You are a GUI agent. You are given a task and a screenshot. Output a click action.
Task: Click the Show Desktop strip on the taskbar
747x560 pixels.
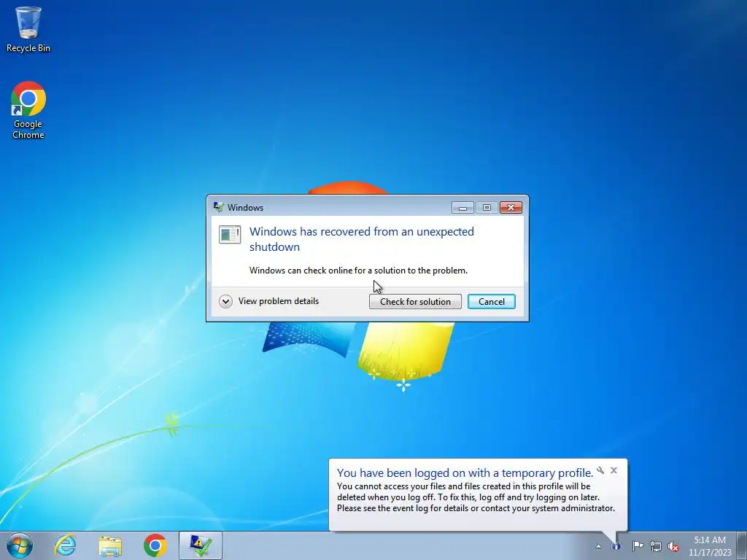point(742,545)
